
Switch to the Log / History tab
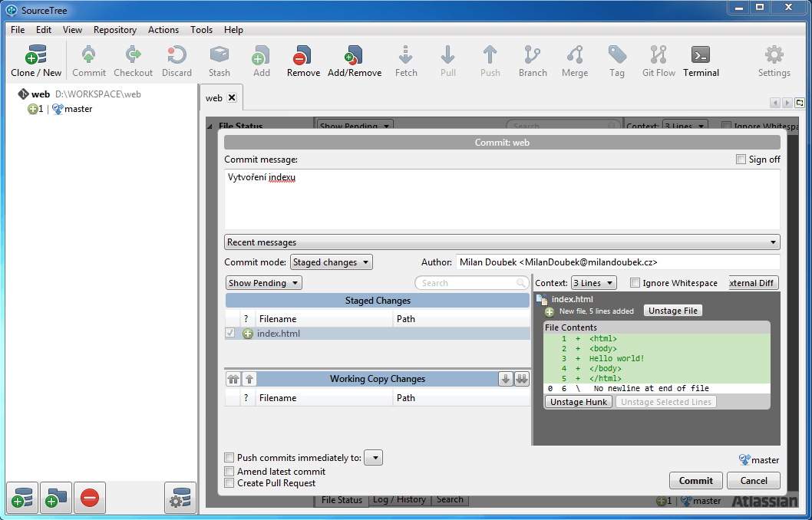pyautogui.click(x=399, y=499)
